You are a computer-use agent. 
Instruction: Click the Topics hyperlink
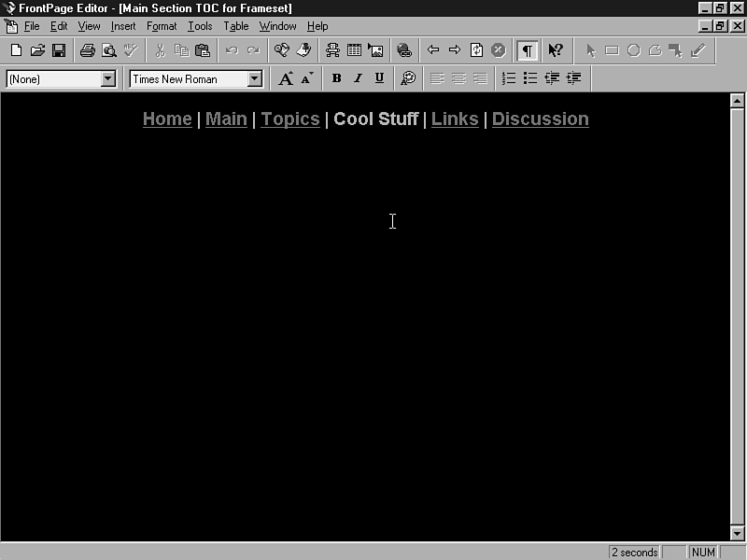click(289, 119)
